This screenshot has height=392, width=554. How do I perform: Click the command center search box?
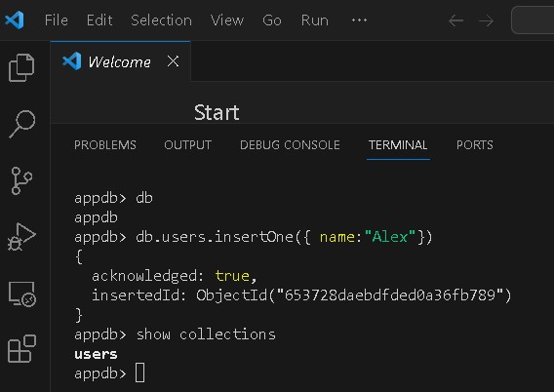(533, 20)
